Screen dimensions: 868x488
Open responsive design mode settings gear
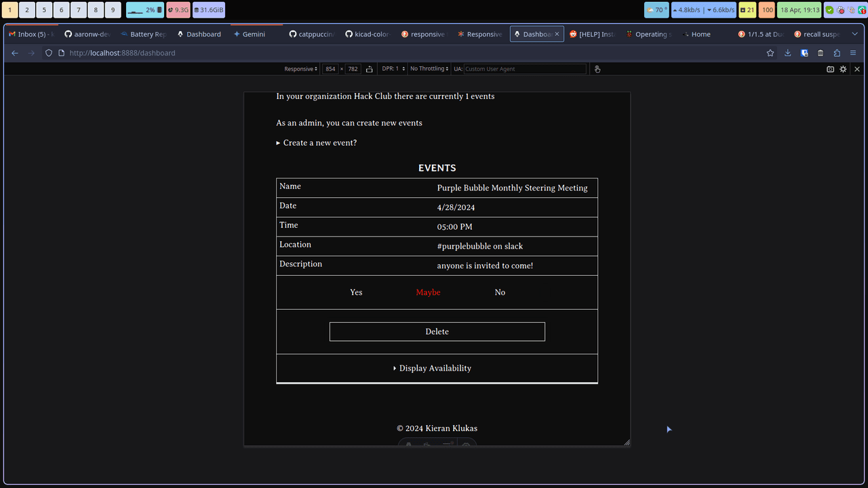click(x=843, y=69)
